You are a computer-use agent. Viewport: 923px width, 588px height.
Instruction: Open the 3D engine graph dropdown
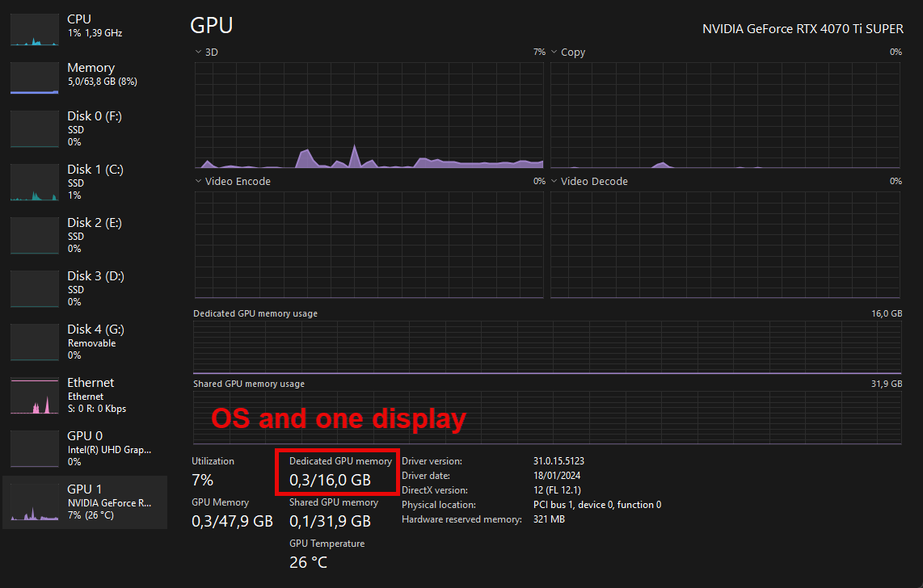click(x=199, y=52)
